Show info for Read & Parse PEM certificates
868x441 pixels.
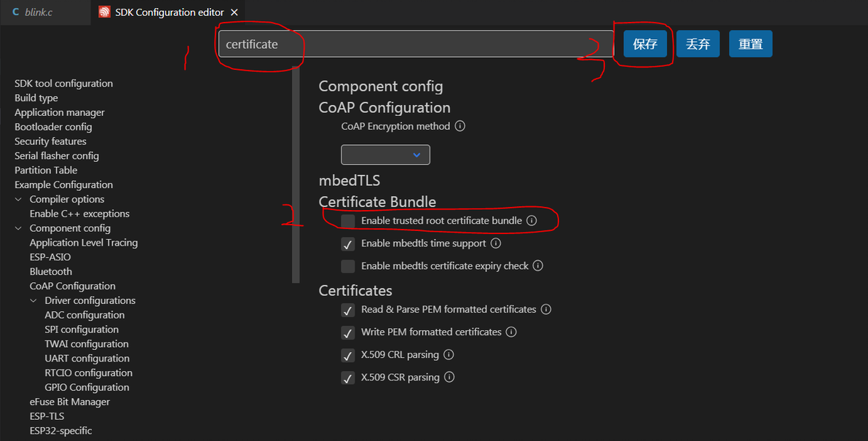pyautogui.click(x=546, y=310)
